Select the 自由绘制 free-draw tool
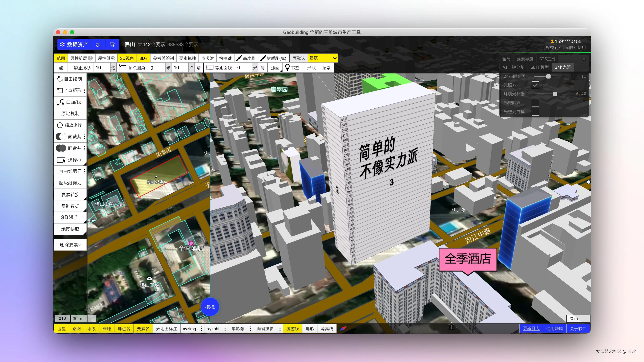The height and width of the screenshot is (362, 644). pos(70,79)
